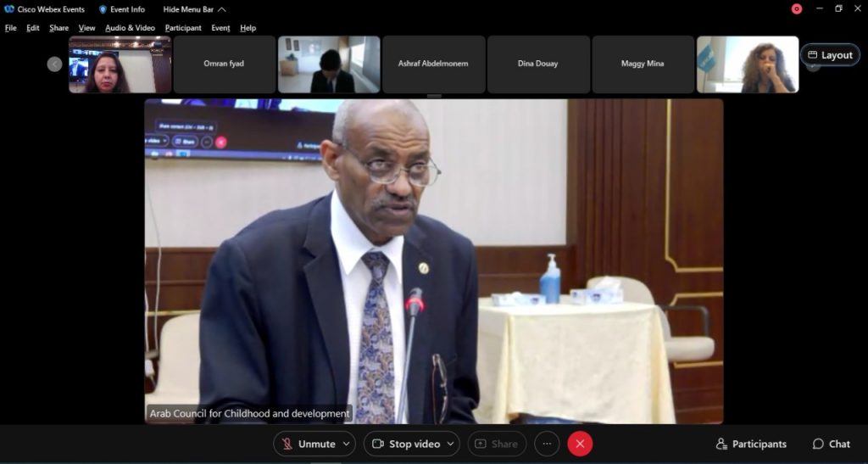Select Maggy Mina participant tile
Image resolution: width=868 pixels, height=464 pixels.
point(643,64)
